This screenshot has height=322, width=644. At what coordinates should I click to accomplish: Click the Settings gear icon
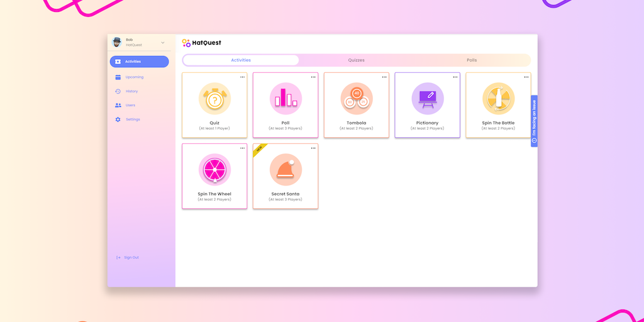[118, 119]
